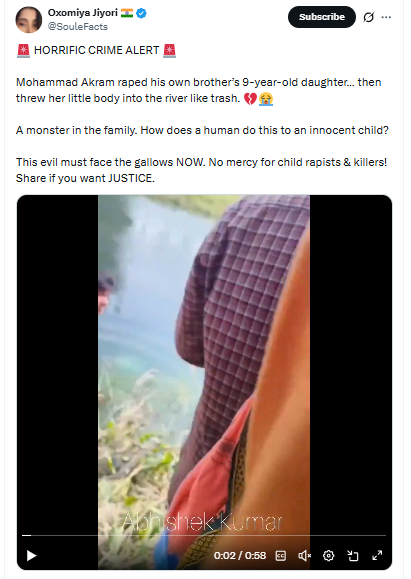This screenshot has height=579, width=411.
Task: Play the video
Action: (x=32, y=555)
